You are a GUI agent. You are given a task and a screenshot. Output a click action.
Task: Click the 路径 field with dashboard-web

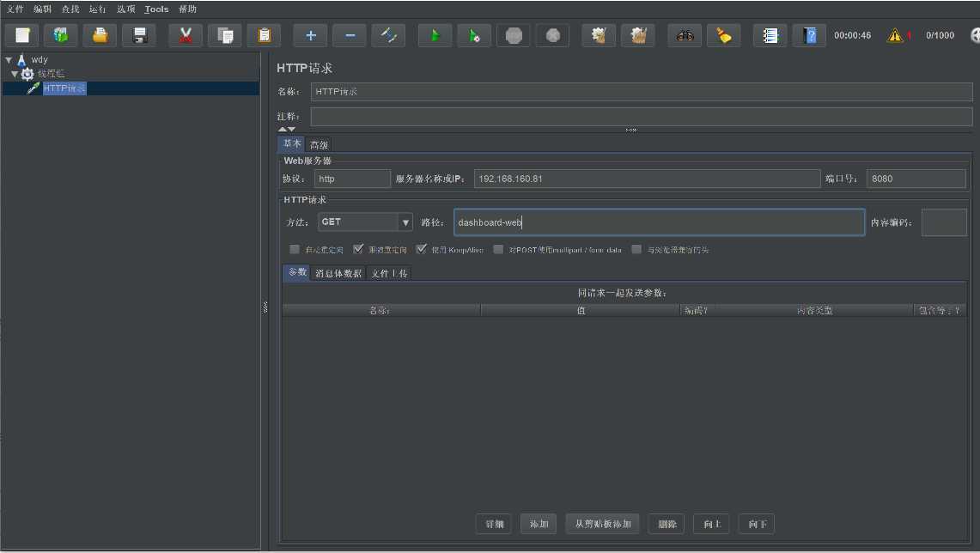coord(660,222)
